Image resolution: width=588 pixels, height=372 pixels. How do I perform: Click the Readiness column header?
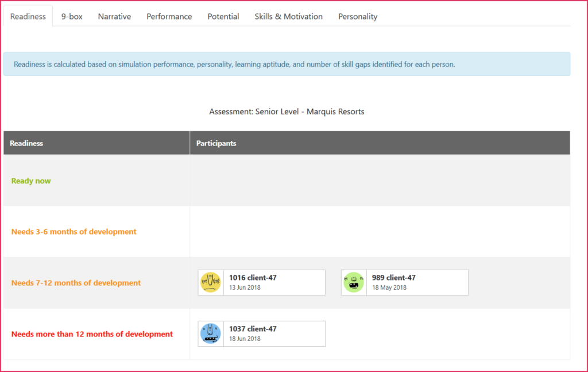tap(26, 143)
